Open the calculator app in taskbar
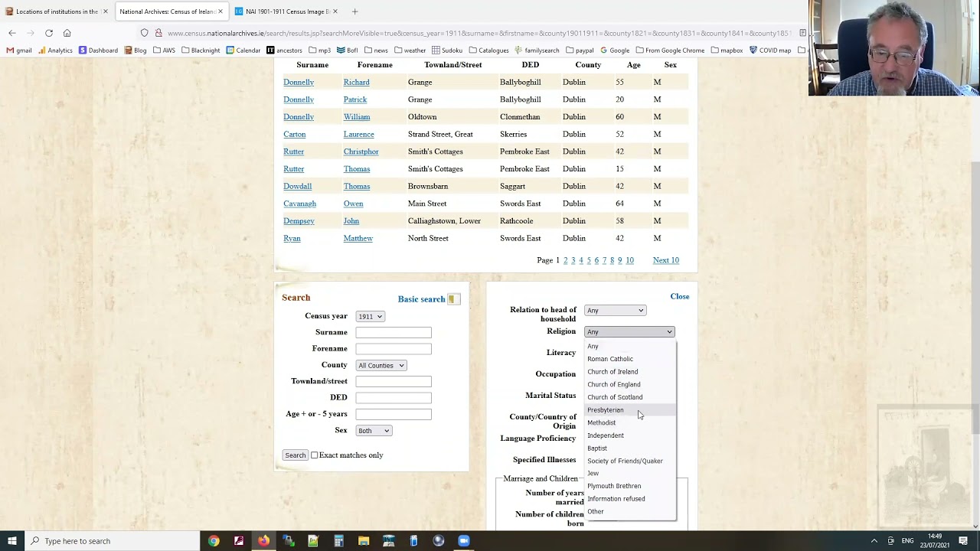This screenshot has width=980, height=551. (338, 541)
